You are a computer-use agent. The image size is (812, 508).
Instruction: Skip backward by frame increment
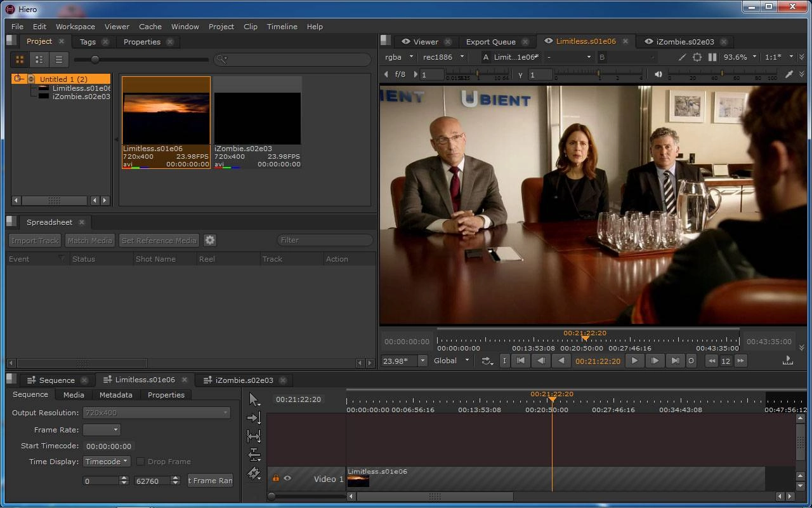[712, 361]
